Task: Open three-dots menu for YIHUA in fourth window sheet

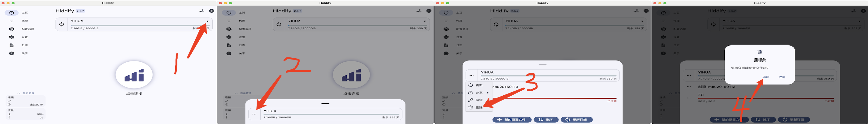Action: pyautogui.click(x=689, y=76)
